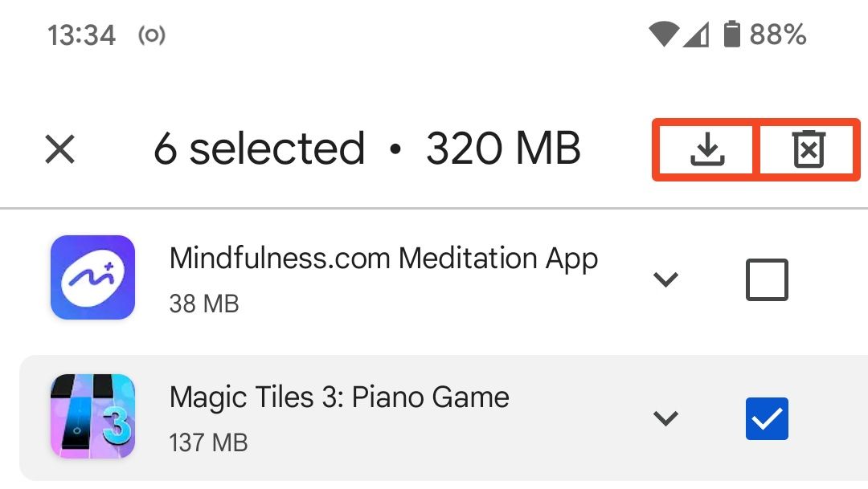Screen dimensions: 868x489
Task: Tap the battery icon in status bar
Action: click(731, 35)
